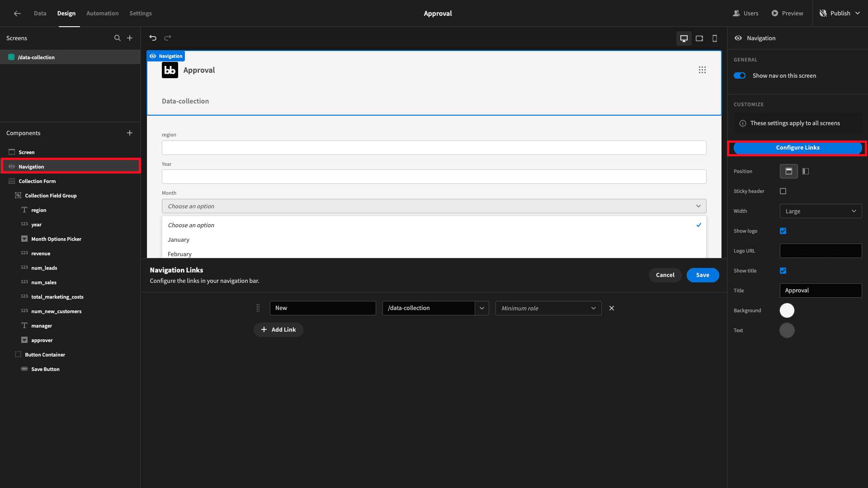Set navigation position to left
The height and width of the screenshot is (488, 868).
pyautogui.click(x=806, y=171)
